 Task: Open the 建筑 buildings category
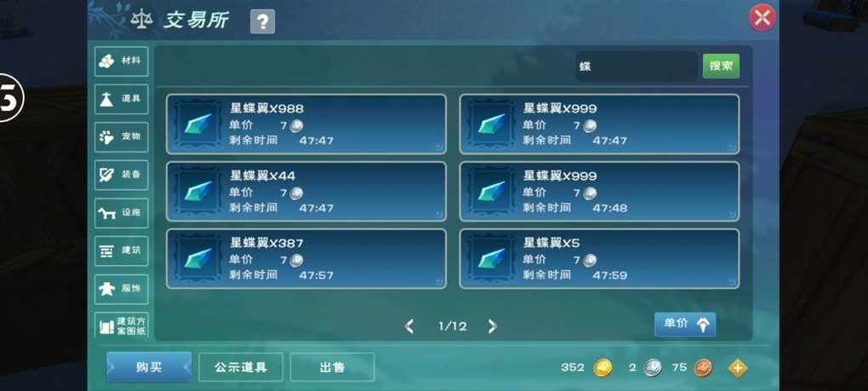[121, 251]
